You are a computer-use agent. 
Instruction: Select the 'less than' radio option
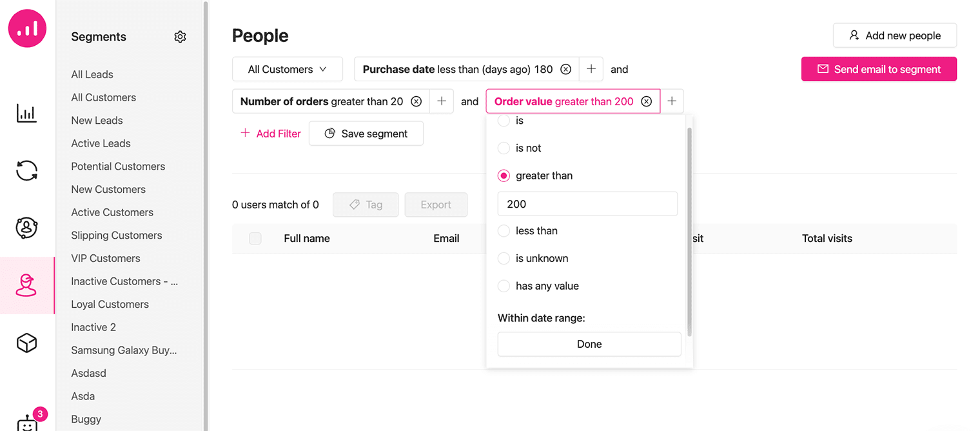pos(504,230)
